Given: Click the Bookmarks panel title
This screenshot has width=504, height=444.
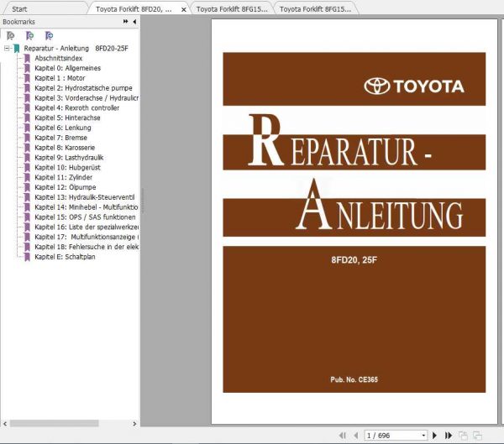Looking at the screenshot, I should (18, 22).
